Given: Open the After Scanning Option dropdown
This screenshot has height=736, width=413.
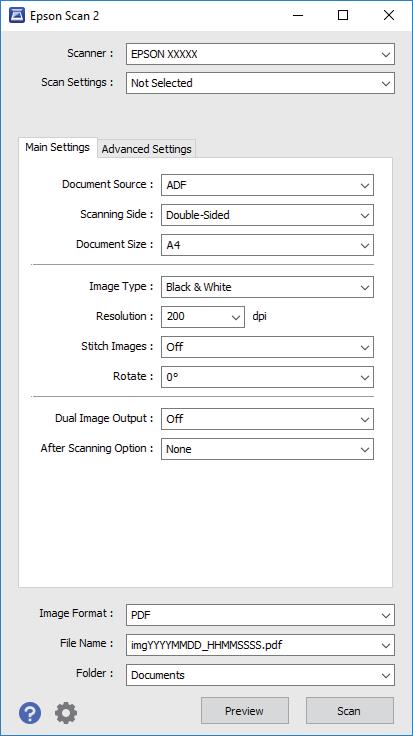Looking at the screenshot, I should [267, 449].
